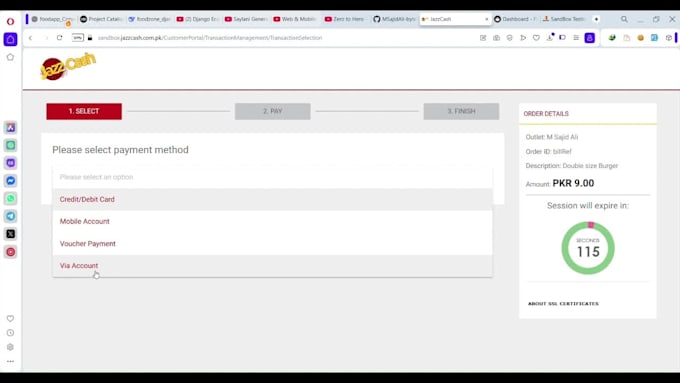Click the JazzCash logo
This screenshot has height=383, width=680.
click(x=68, y=66)
